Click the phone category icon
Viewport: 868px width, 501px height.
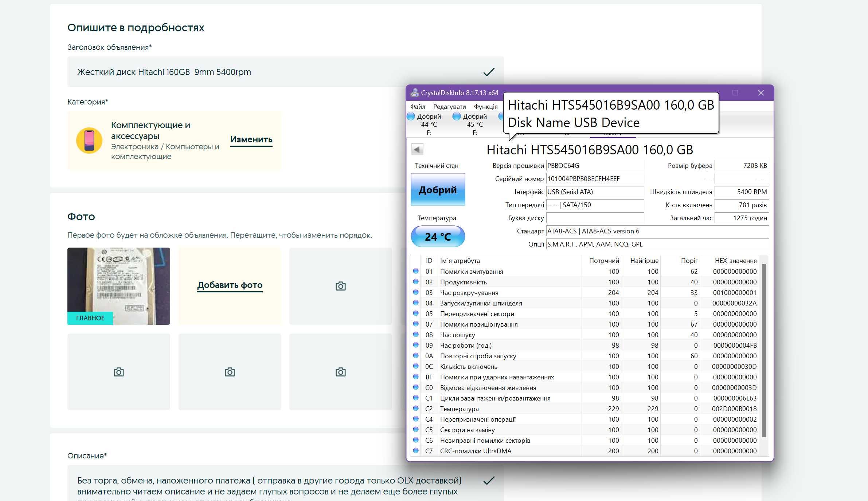(89, 141)
